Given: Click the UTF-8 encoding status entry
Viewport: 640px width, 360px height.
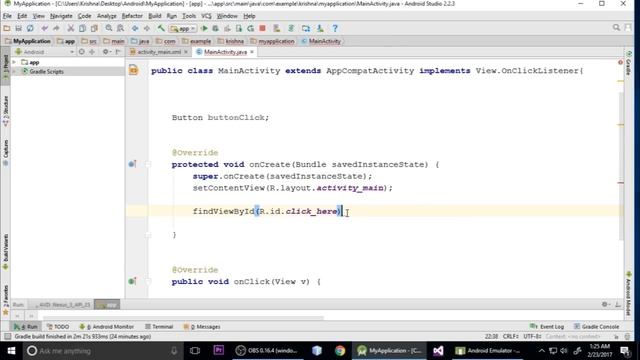Looking at the screenshot, I should 532,336.
